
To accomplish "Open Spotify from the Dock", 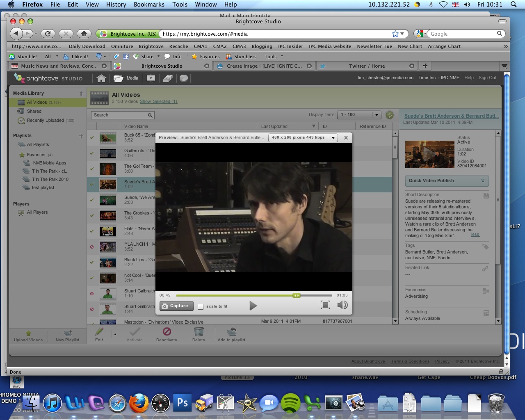I will click(290, 403).
